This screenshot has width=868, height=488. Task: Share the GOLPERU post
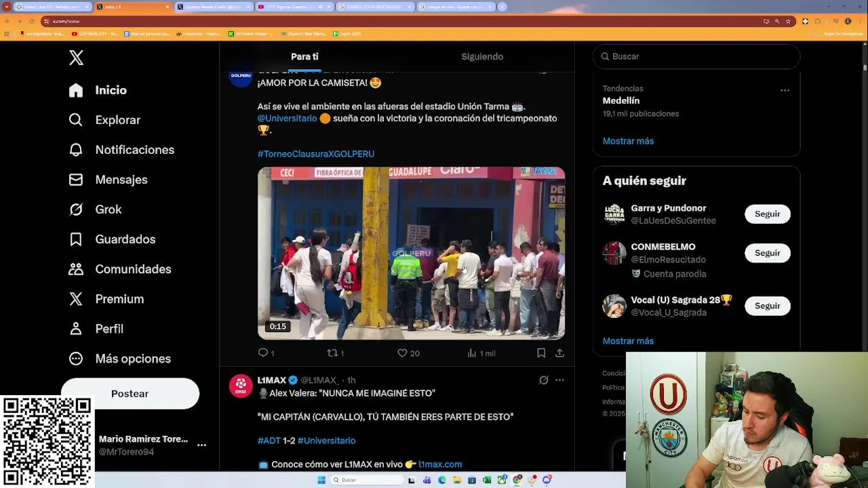(559, 353)
